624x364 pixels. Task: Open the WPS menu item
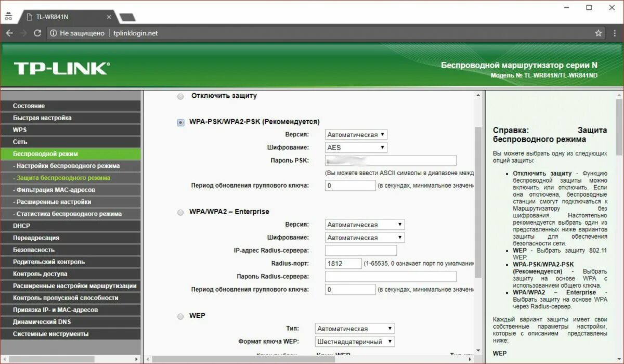[71, 130]
